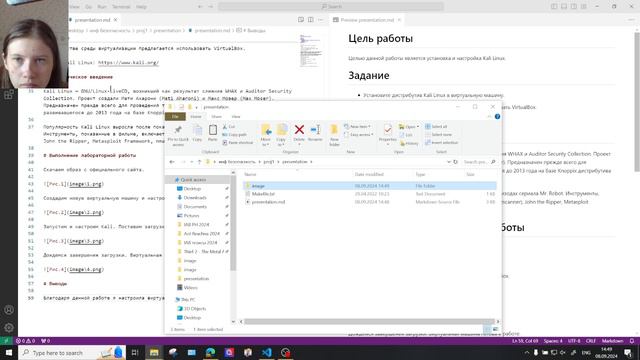
Task: Click the Explorer horizontal scrollbar
Action: (369, 322)
